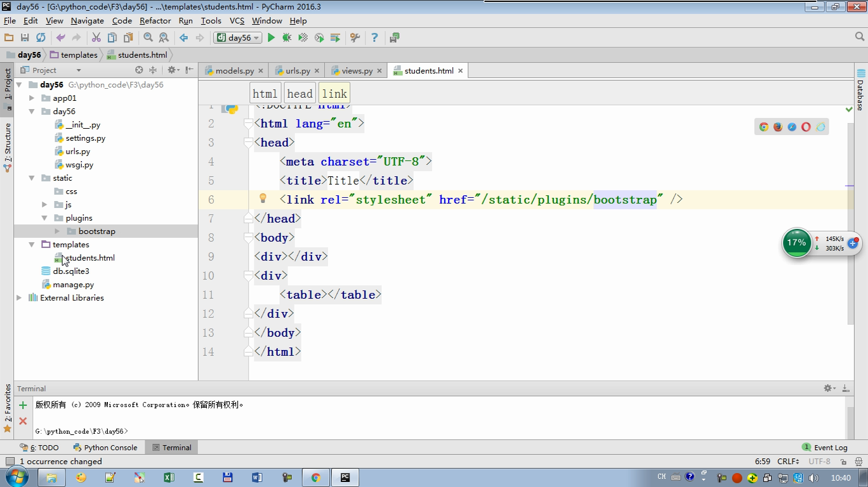The width and height of the screenshot is (868, 487).
Task: Open the Refactor menu
Action: [x=155, y=20]
